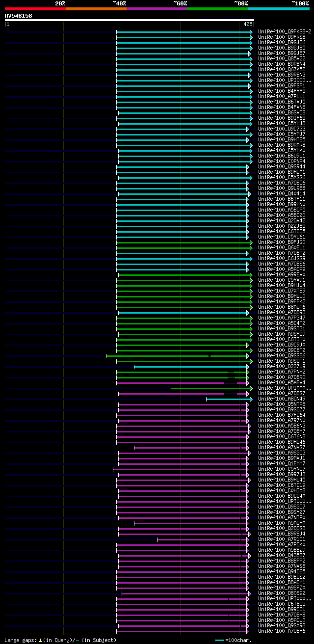314x644 pixels.
Task: Select hit label UniRef100_Q5NTA6
Action: (x=282, y=404)
